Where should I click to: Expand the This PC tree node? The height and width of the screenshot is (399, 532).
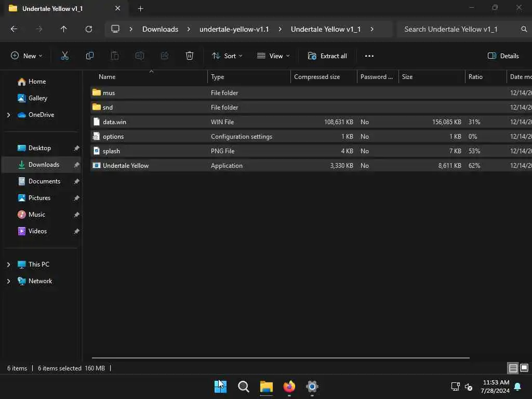(9, 264)
